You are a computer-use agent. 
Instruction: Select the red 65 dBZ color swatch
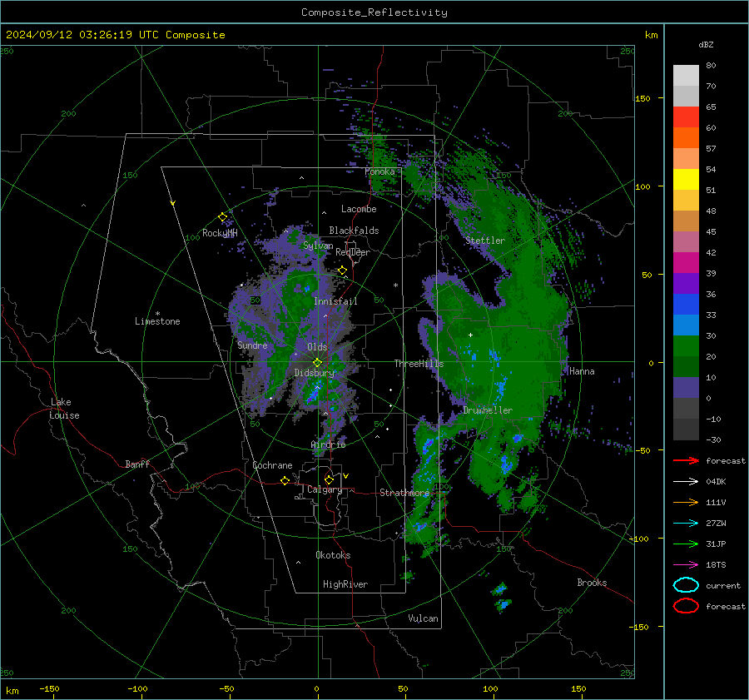pyautogui.click(x=686, y=117)
